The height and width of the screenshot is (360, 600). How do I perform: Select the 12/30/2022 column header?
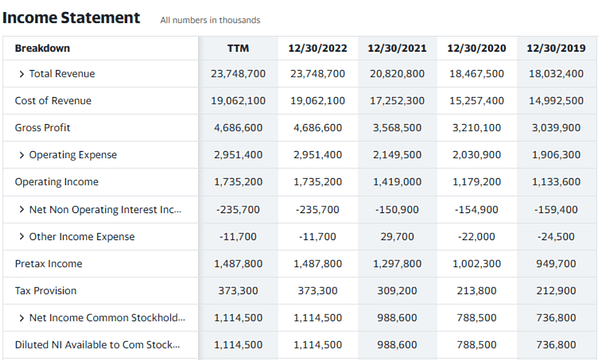coord(318,48)
